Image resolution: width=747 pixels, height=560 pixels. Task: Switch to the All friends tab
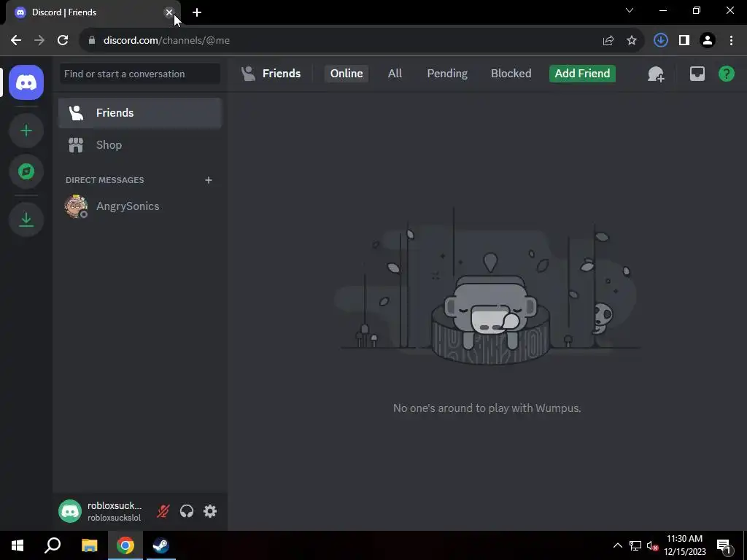point(395,74)
